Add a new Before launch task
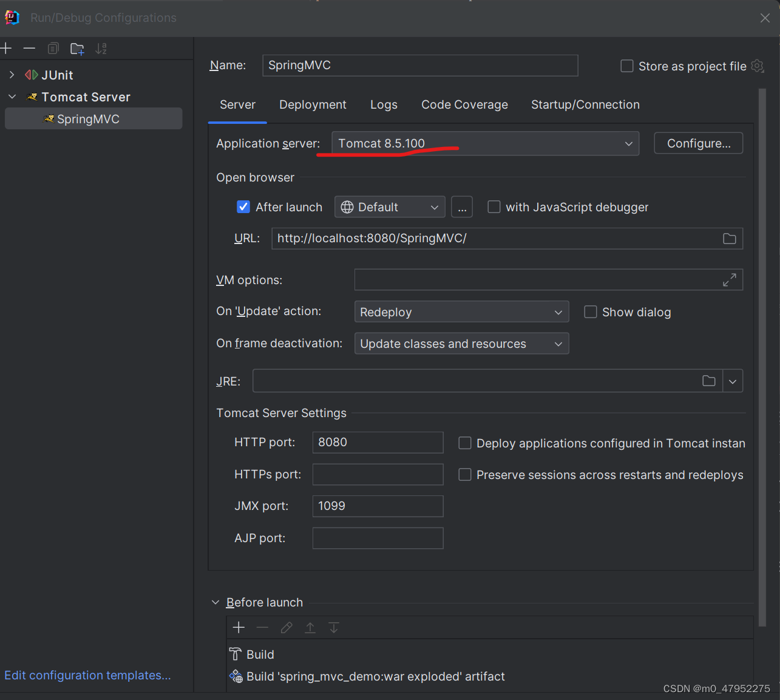 point(239,627)
